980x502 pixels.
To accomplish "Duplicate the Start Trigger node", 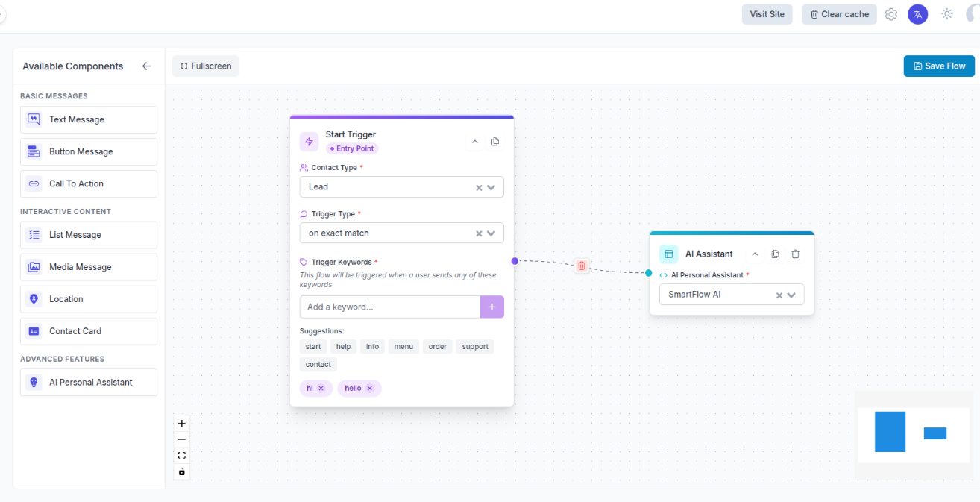I will tap(495, 141).
